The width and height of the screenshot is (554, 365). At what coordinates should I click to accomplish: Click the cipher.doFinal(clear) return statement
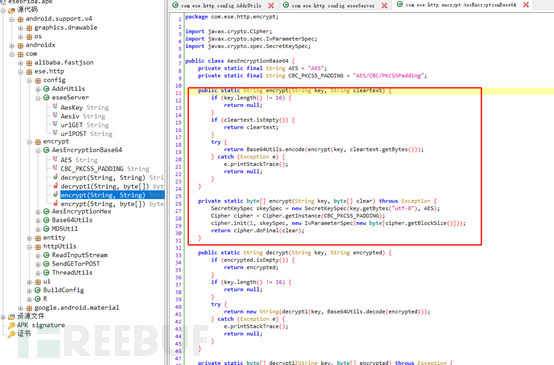point(258,230)
